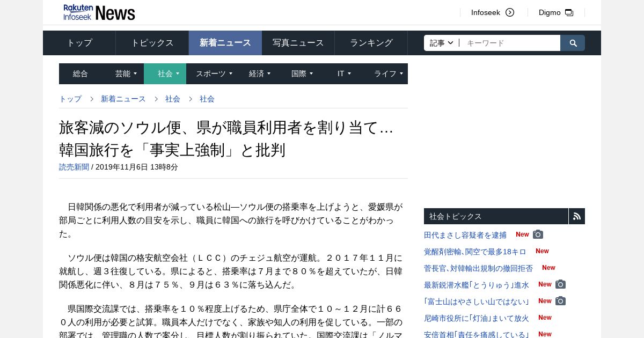
Task: Open the 読売新聞 source link
Action: 74,167
